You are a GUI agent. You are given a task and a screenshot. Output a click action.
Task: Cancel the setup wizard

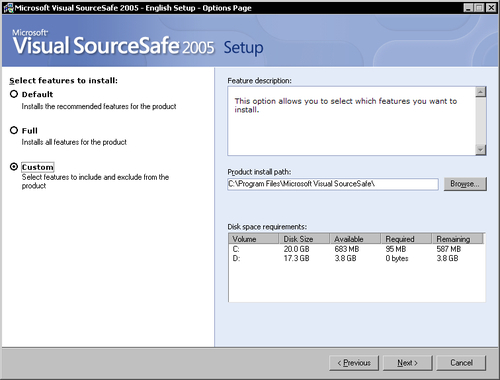point(461,363)
